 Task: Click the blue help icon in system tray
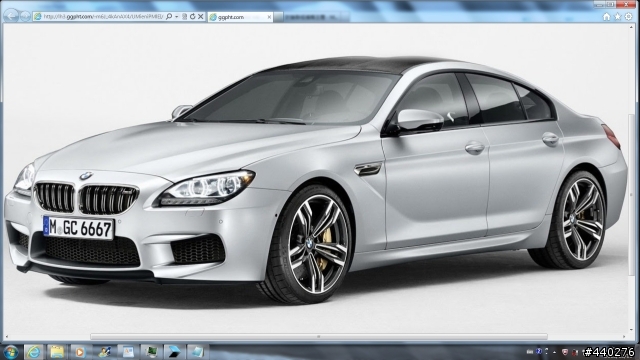pos(539,351)
